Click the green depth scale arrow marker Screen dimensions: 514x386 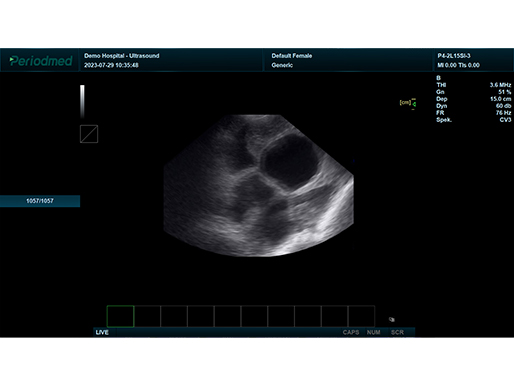414,104
